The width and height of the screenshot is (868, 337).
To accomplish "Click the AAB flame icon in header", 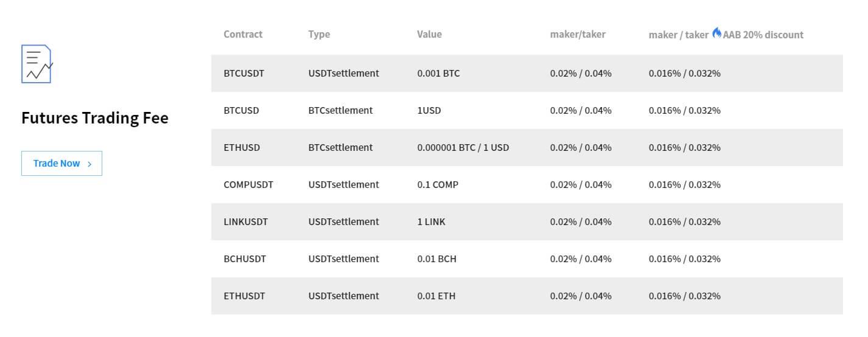I will (716, 33).
